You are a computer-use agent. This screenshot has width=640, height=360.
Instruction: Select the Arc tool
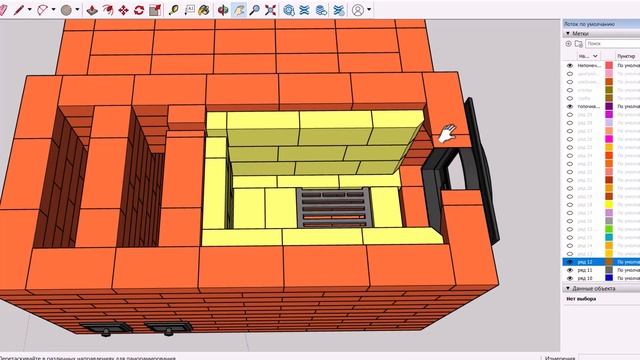(x=42, y=10)
